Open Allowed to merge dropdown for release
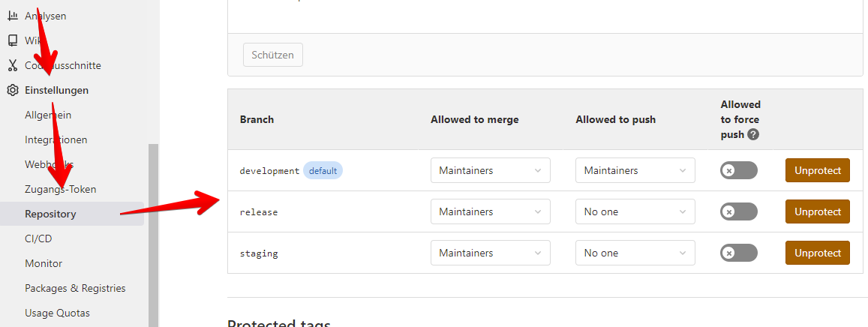This screenshot has height=327, width=868. (491, 212)
